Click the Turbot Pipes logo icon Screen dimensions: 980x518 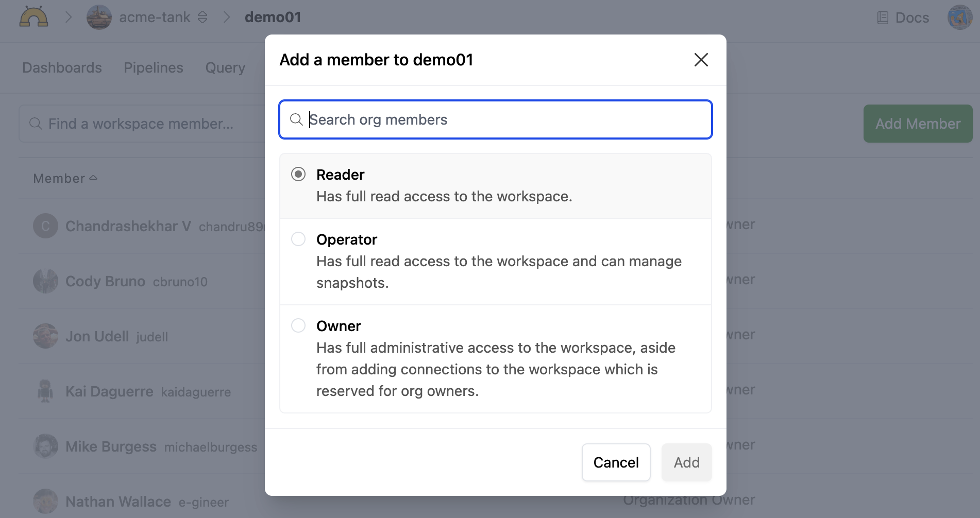tap(33, 17)
